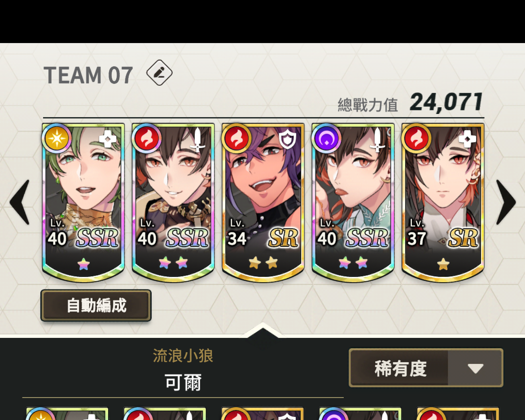Click the dropdown arrow beside 稀有度
The width and height of the screenshot is (525, 420).
coord(476,368)
